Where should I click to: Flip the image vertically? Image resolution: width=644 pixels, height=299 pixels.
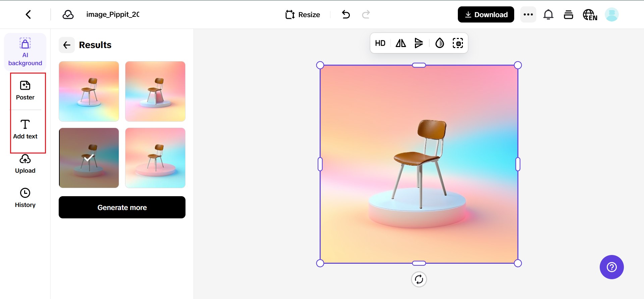pos(419,43)
